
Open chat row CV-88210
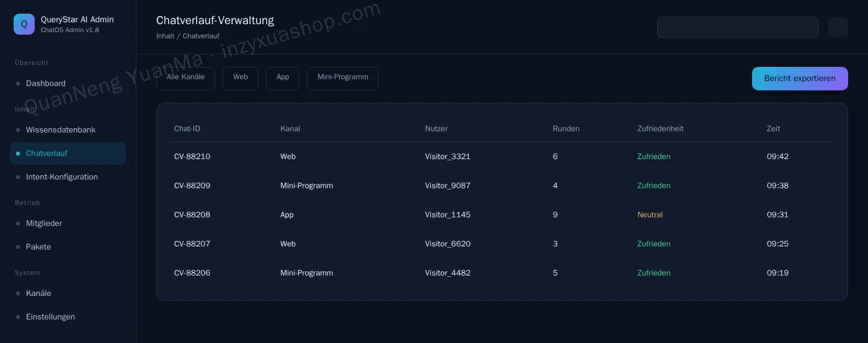tap(502, 157)
